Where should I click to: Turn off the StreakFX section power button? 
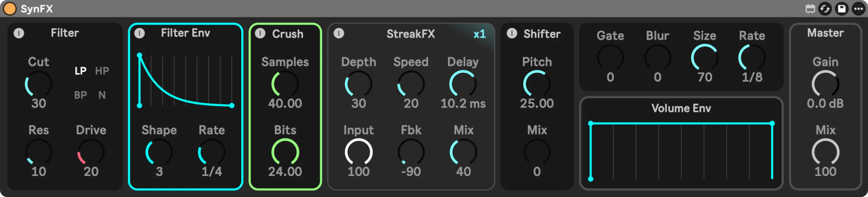tap(339, 33)
